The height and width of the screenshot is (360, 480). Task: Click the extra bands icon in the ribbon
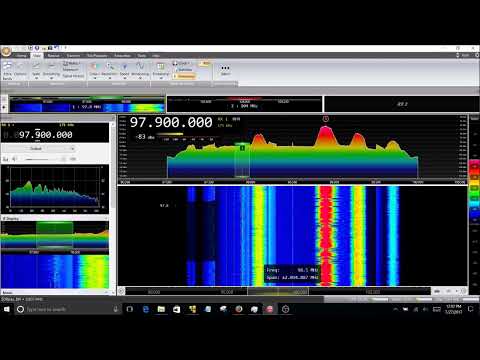(x=7, y=71)
